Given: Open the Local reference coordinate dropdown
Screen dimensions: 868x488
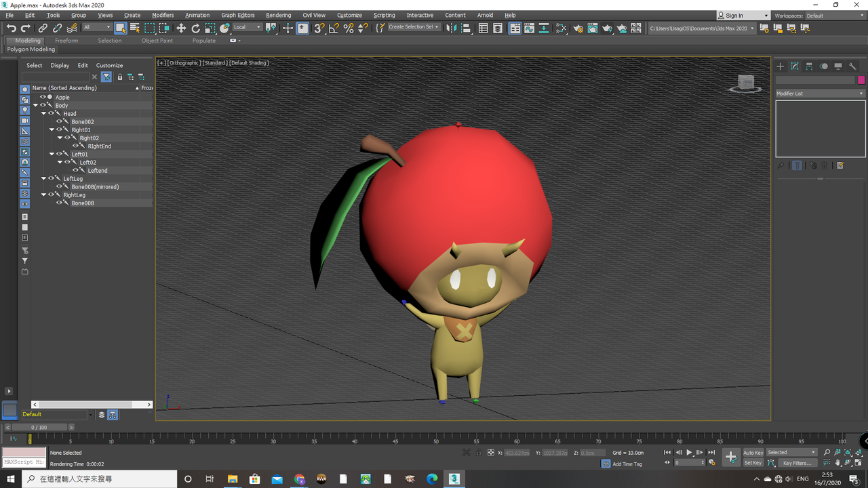Looking at the screenshot, I should click(247, 28).
